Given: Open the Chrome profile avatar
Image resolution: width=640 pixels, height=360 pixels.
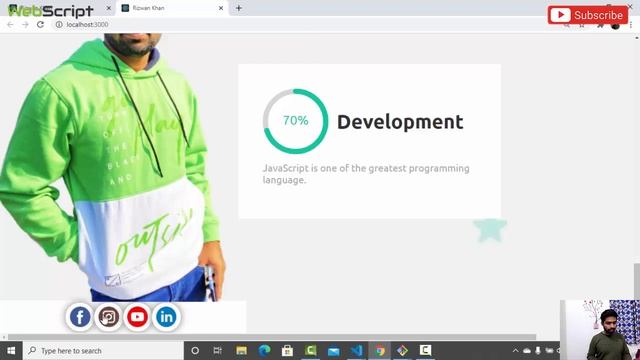Looking at the screenshot, I should click(616, 25).
